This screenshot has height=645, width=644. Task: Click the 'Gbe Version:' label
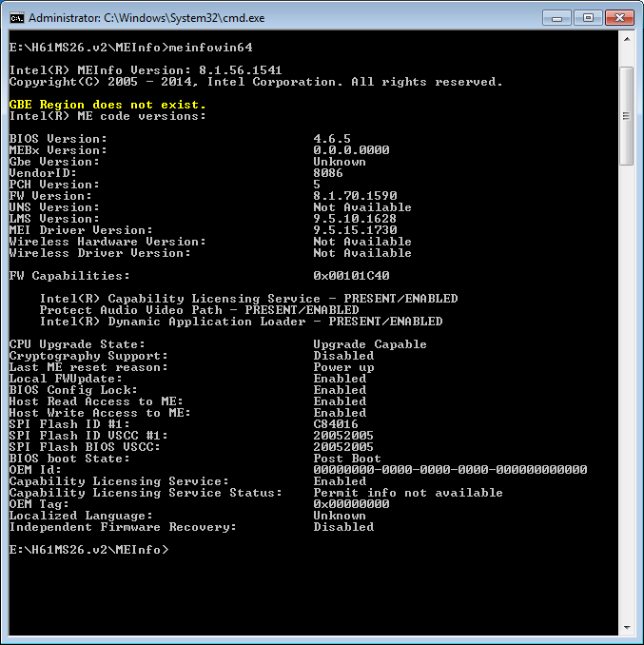[x=54, y=162]
